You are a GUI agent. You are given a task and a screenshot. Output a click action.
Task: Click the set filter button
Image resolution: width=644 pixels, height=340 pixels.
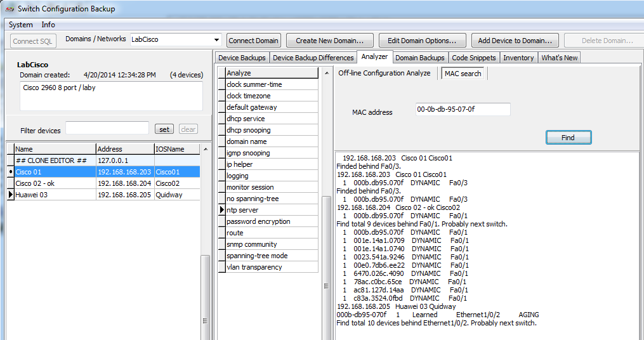pyautogui.click(x=164, y=129)
